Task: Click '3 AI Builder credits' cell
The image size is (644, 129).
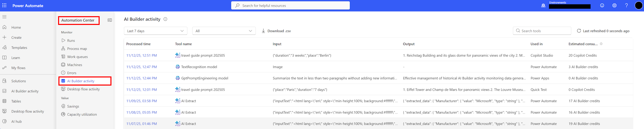Action: pos(583,67)
